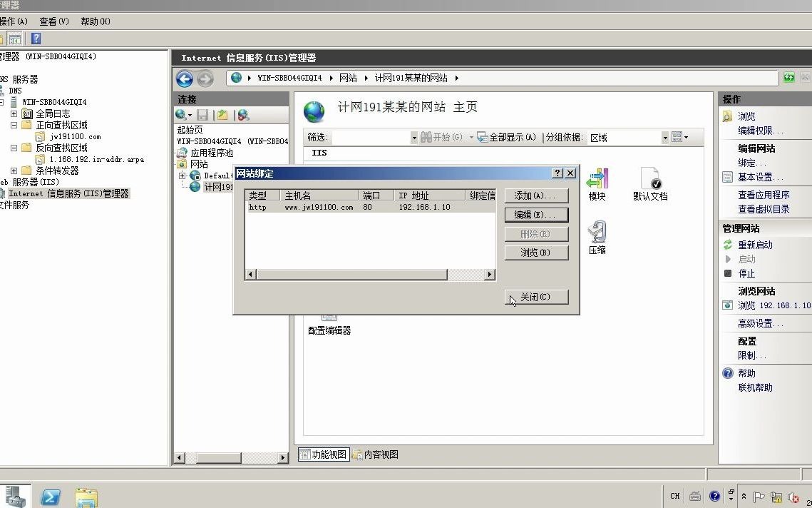Click the bindings list left scroll arrow

pyautogui.click(x=251, y=274)
